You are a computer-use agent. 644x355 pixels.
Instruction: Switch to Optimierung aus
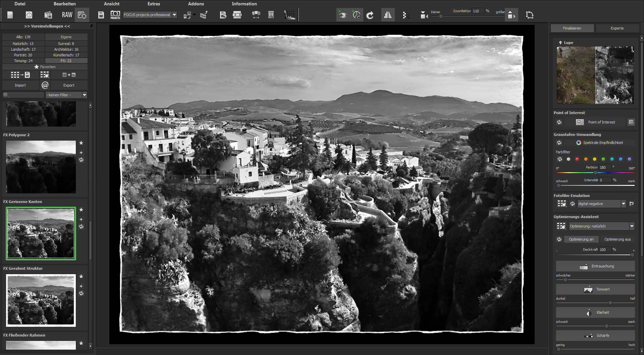click(618, 239)
